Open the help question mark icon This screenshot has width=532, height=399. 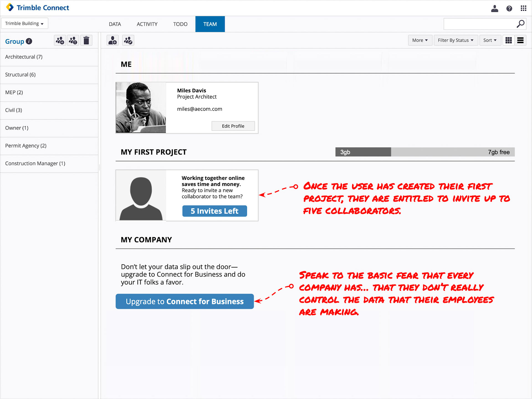pos(509,8)
